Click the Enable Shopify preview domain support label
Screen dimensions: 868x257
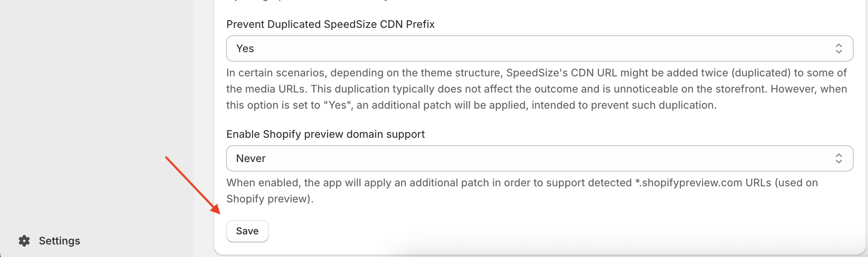pyautogui.click(x=325, y=134)
